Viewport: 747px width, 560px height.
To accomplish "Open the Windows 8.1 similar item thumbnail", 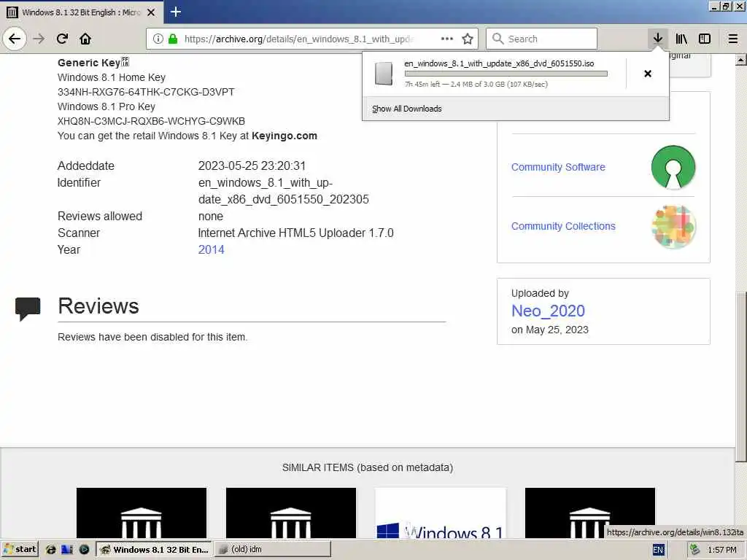I will tap(441, 513).
